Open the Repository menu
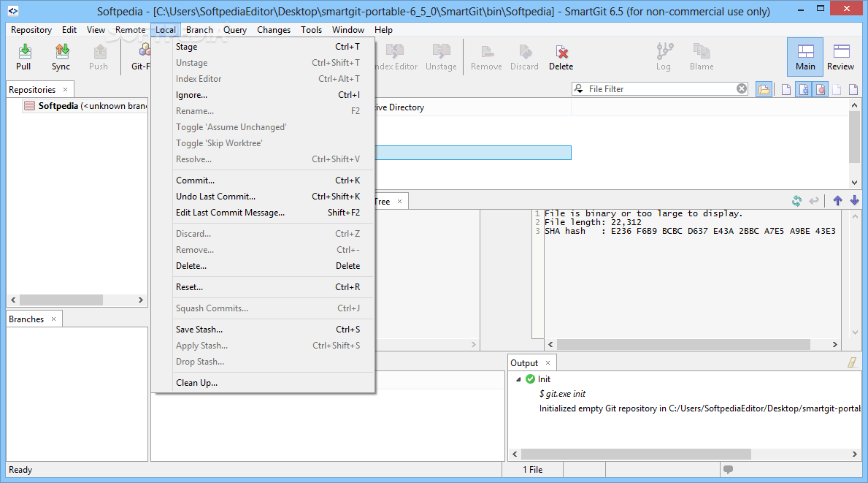This screenshot has height=483, width=868. 31,30
